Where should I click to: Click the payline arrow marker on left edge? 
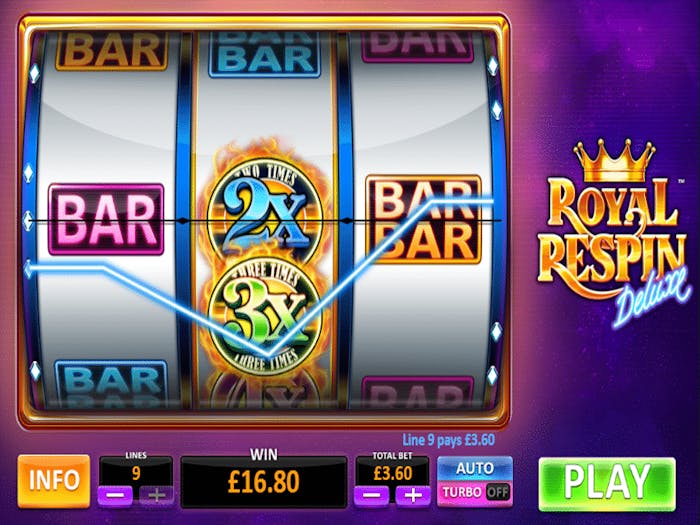click(28, 269)
